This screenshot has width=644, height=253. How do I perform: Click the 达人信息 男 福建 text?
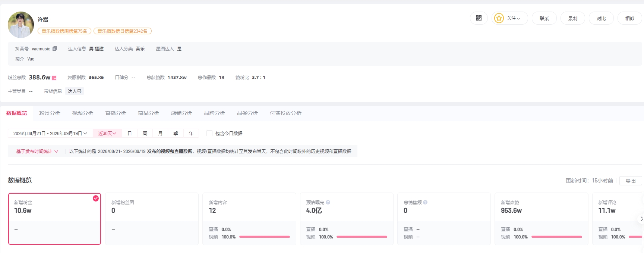[x=86, y=49]
